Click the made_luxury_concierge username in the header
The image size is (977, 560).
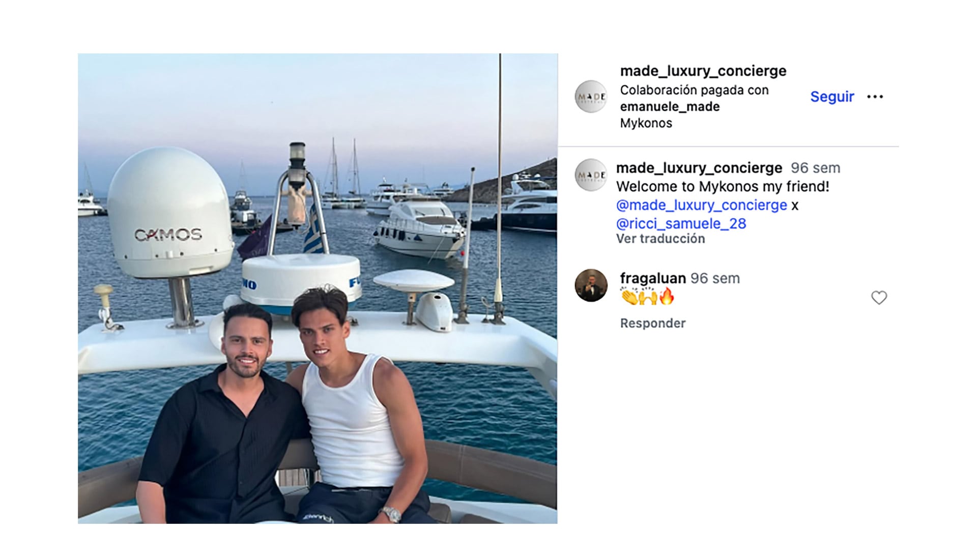click(x=702, y=70)
